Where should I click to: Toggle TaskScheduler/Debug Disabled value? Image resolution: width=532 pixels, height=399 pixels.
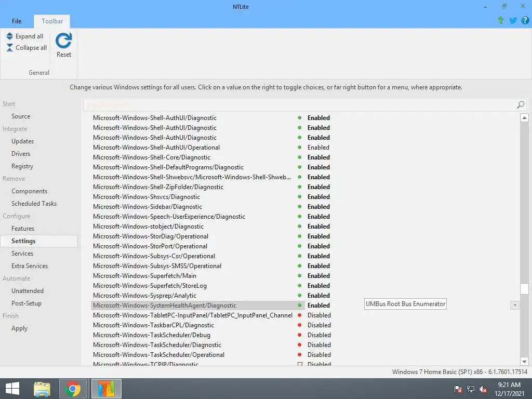click(x=319, y=335)
